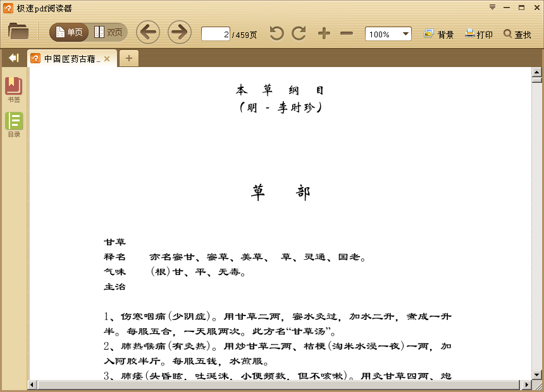Image resolution: width=544 pixels, height=392 pixels.
Task: Select 100% in the zoom combo box
Action: [x=382, y=34]
